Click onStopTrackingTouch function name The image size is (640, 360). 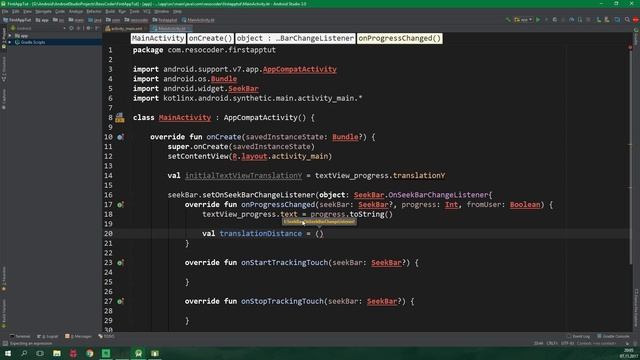click(282, 301)
